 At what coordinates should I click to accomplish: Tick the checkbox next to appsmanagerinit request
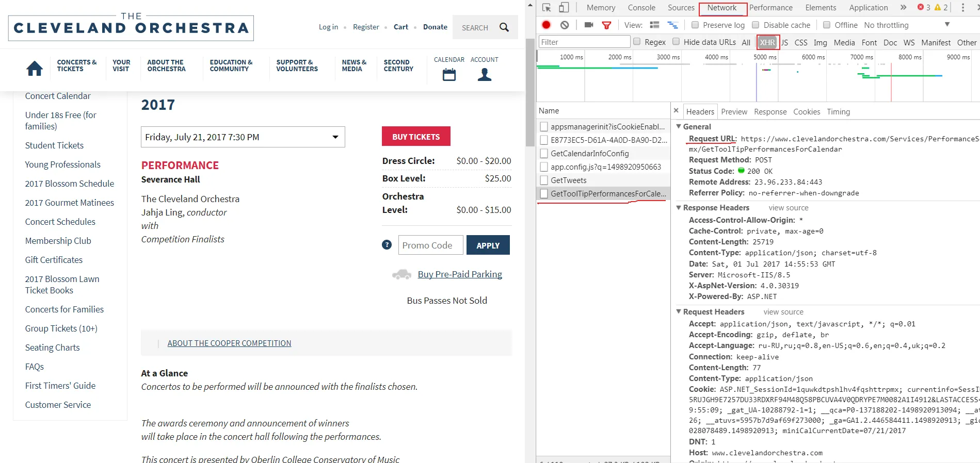point(544,127)
